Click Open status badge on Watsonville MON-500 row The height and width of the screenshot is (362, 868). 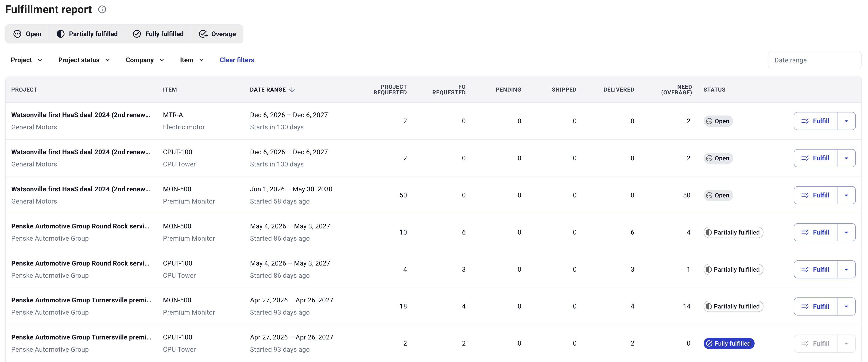[x=718, y=195]
